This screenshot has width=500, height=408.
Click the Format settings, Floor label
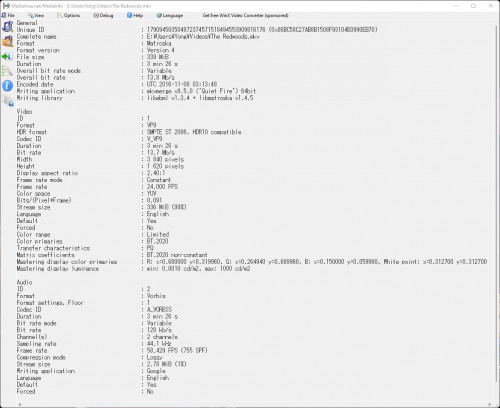[x=50, y=303]
